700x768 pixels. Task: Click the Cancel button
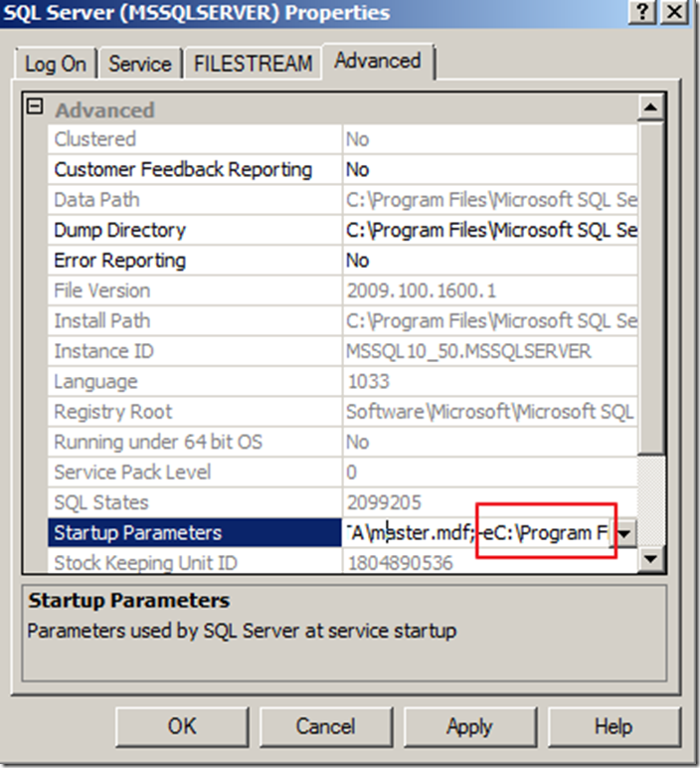(x=326, y=726)
